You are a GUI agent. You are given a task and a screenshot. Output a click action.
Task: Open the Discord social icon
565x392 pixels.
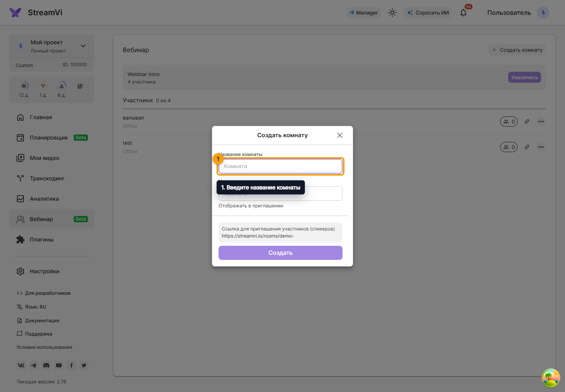[x=46, y=365]
